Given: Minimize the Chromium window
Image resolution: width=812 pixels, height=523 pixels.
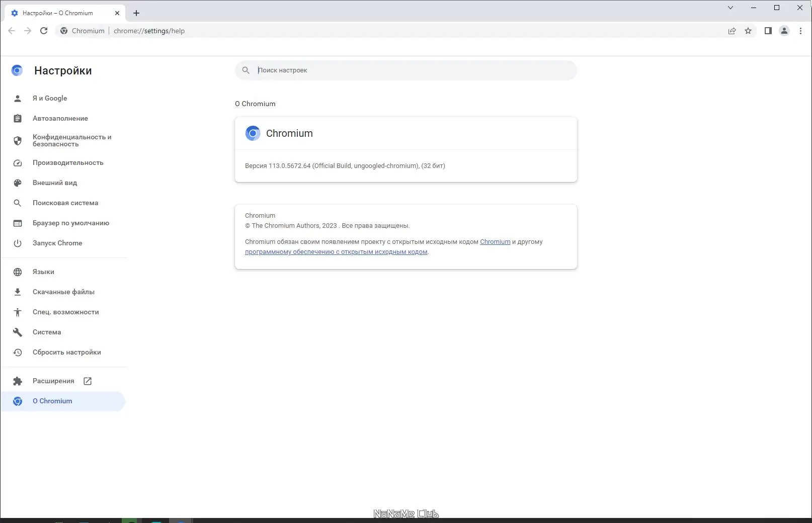Looking at the screenshot, I should click(x=754, y=8).
